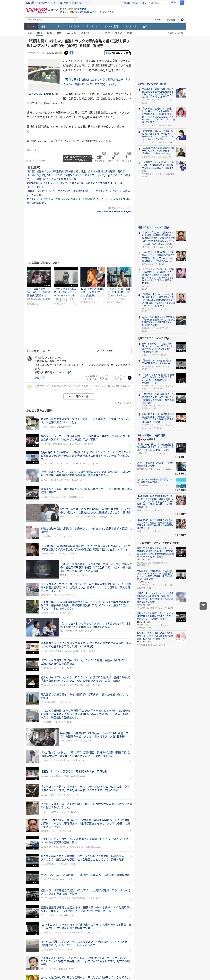Image resolution: width=210 pixels, height=980 pixels.
Task: Select the 地域 category
Action: click(129, 33)
